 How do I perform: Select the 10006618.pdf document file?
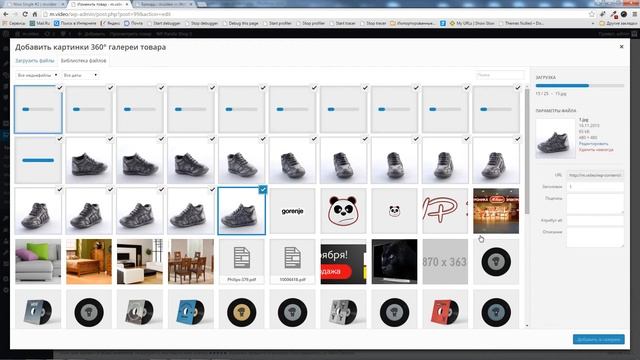pos(292,262)
